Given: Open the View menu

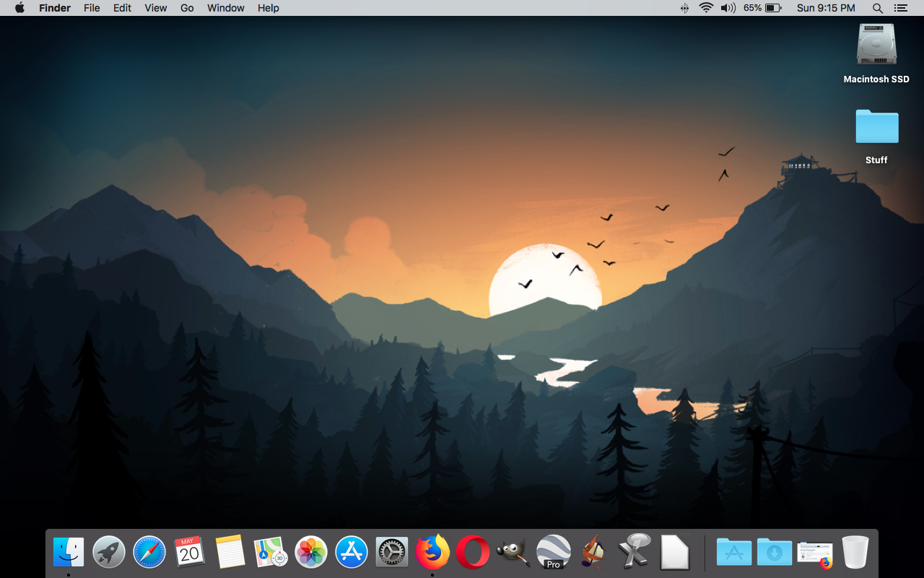Looking at the screenshot, I should (155, 8).
